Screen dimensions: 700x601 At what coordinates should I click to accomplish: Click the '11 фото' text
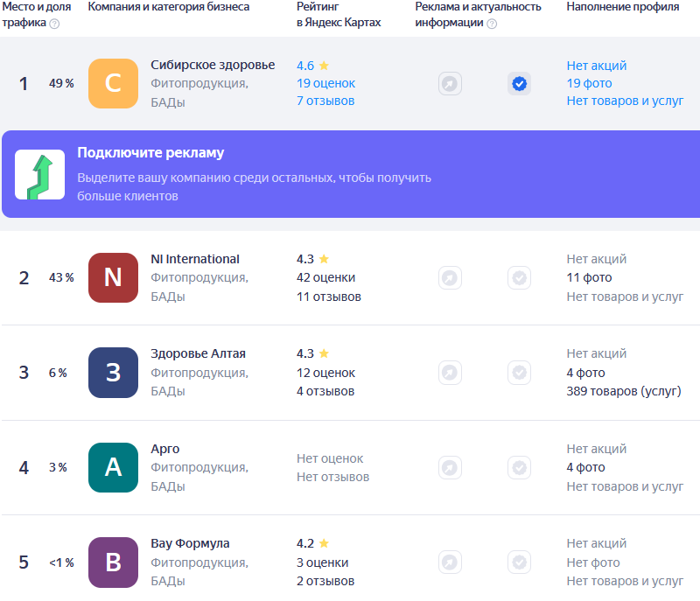[589, 277]
